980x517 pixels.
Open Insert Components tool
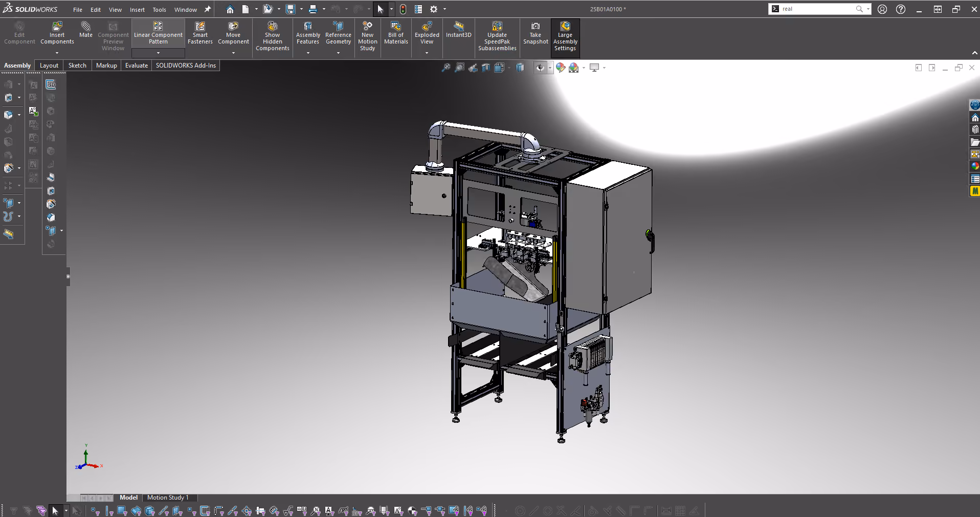pyautogui.click(x=57, y=33)
